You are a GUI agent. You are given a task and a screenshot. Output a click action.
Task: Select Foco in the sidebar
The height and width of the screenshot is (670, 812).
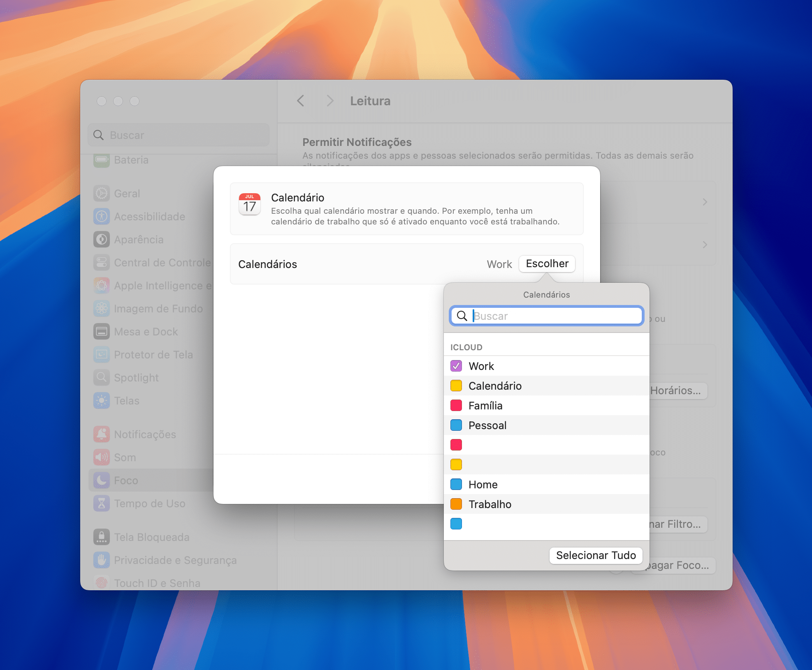126,481
